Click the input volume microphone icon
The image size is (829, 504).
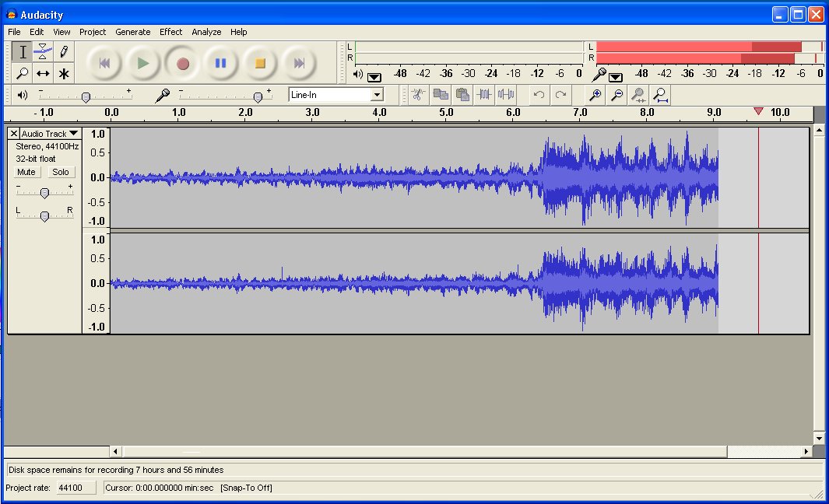click(x=163, y=95)
